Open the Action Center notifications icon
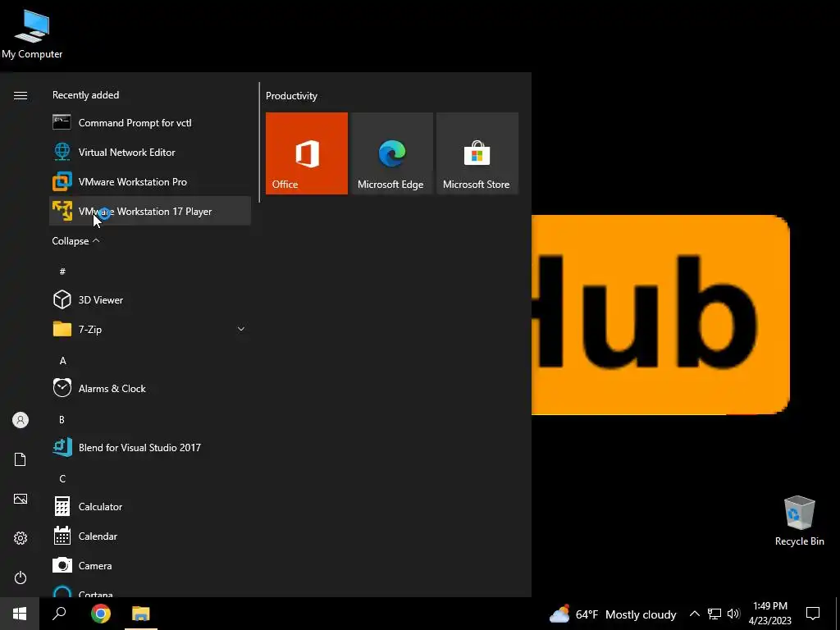The height and width of the screenshot is (630, 840). pos(813,614)
